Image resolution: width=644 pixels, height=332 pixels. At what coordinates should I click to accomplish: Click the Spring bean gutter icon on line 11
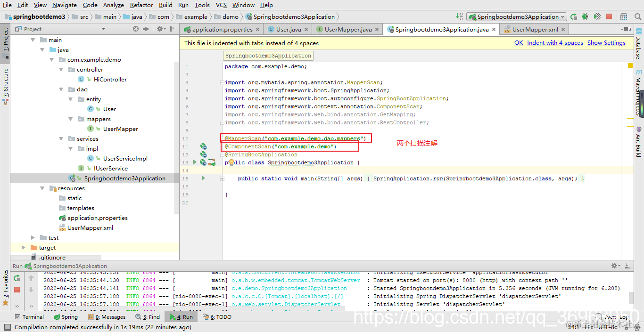(203, 146)
